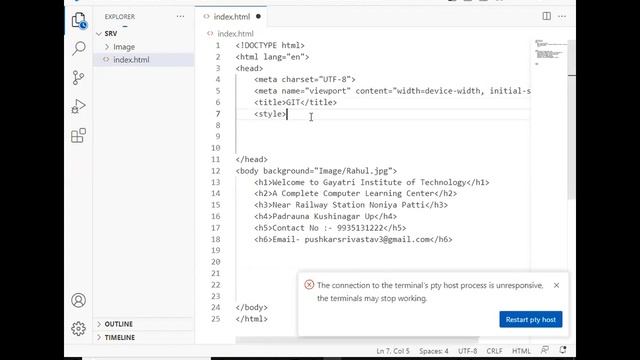Click the </head> closing tag line
The width and height of the screenshot is (640, 360).
tap(251, 160)
